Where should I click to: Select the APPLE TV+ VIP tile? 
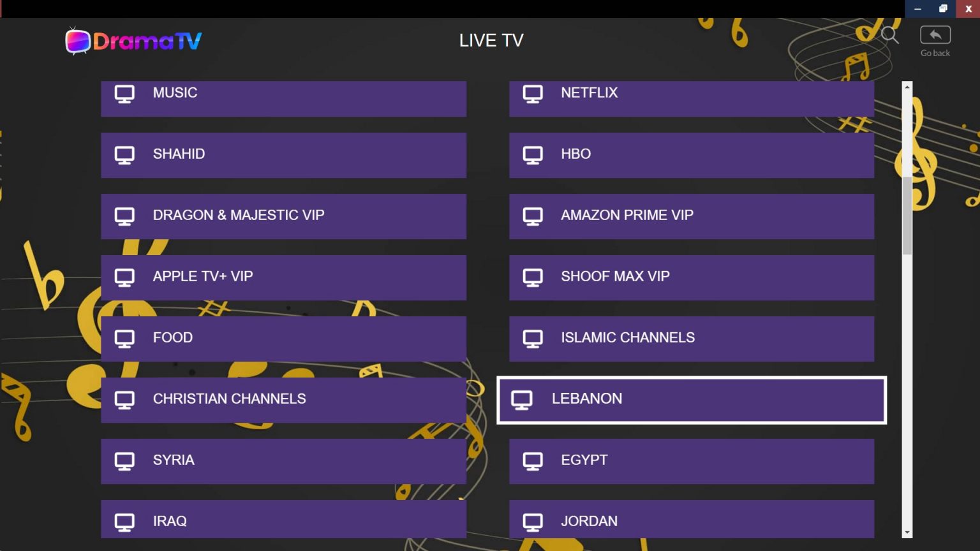(283, 277)
